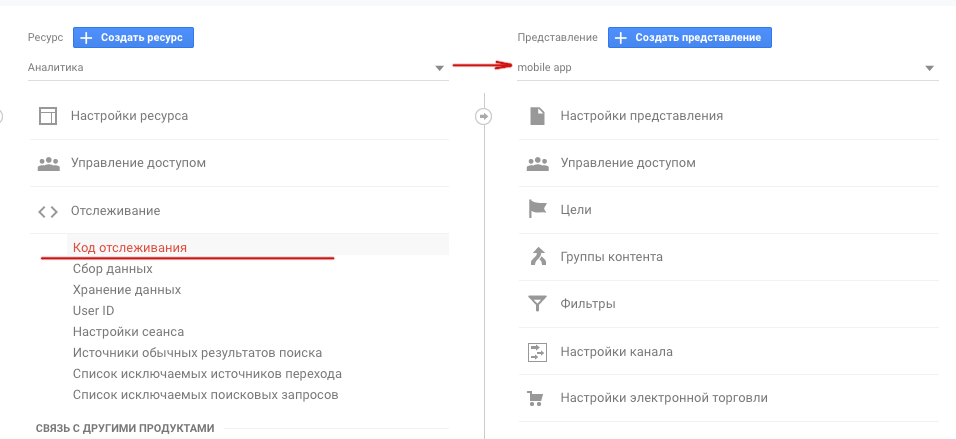956x439 pixels.
Task: Click the Настройки ресурса layout icon
Action: tap(48, 116)
